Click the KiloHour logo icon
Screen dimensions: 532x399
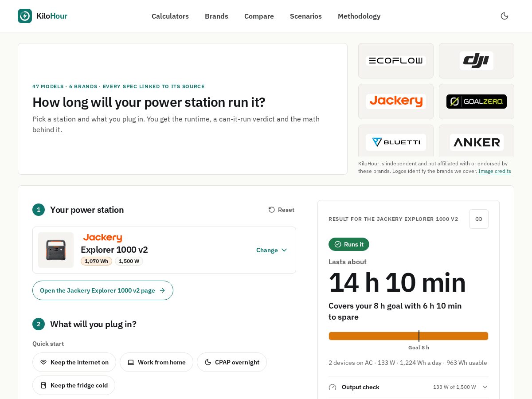pos(25,16)
